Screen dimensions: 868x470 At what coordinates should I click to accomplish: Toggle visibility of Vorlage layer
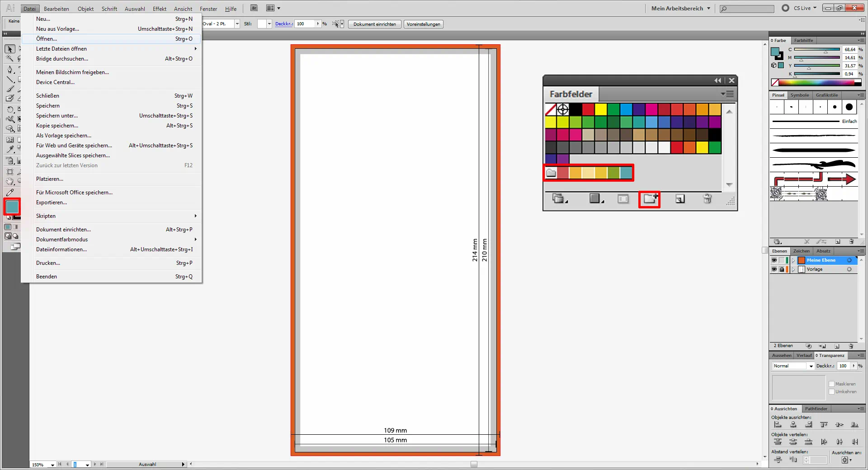[x=774, y=269]
